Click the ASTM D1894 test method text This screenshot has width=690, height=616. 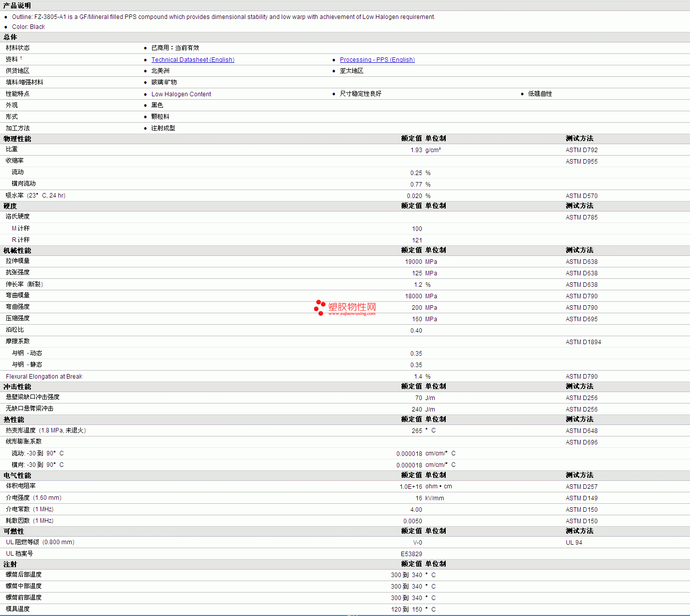(x=583, y=342)
